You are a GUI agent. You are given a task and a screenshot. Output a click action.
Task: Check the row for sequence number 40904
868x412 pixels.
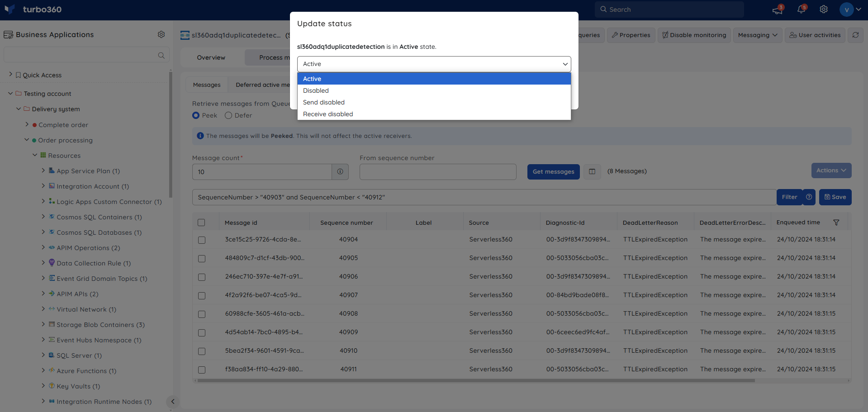pyautogui.click(x=202, y=240)
